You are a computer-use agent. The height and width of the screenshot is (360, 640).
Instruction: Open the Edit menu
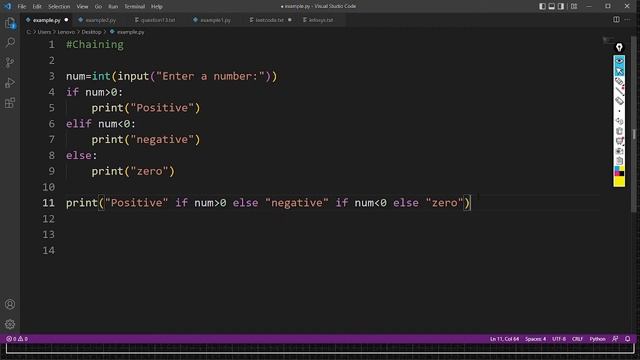[37, 7]
